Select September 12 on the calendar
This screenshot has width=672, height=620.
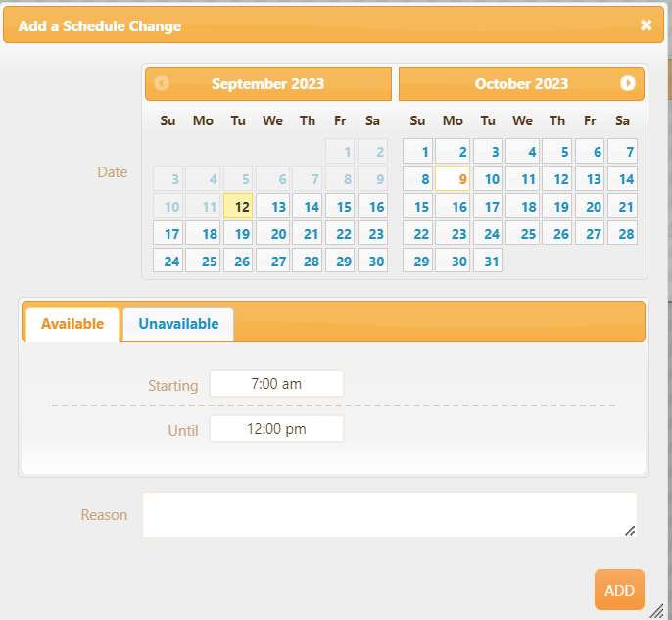tap(238, 206)
